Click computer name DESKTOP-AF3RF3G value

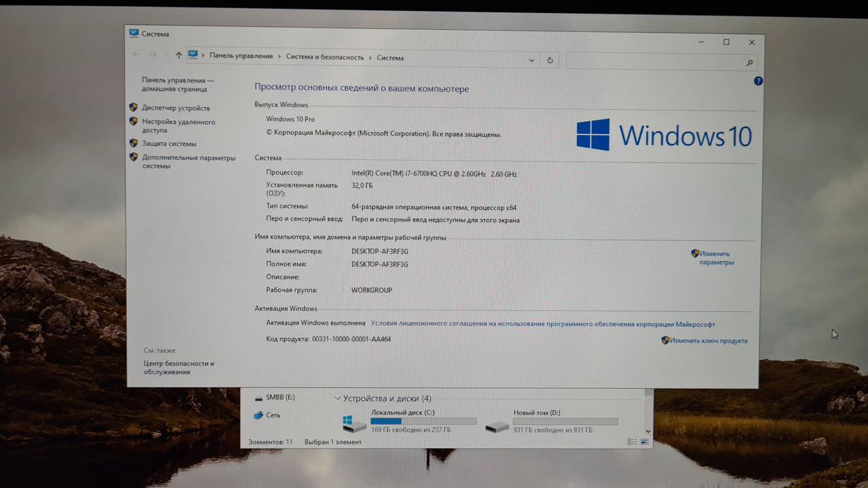[x=380, y=251]
